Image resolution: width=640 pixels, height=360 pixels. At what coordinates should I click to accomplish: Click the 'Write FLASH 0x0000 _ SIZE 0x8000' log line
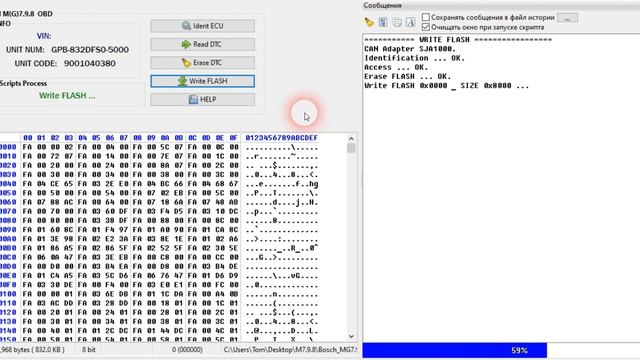click(446, 86)
